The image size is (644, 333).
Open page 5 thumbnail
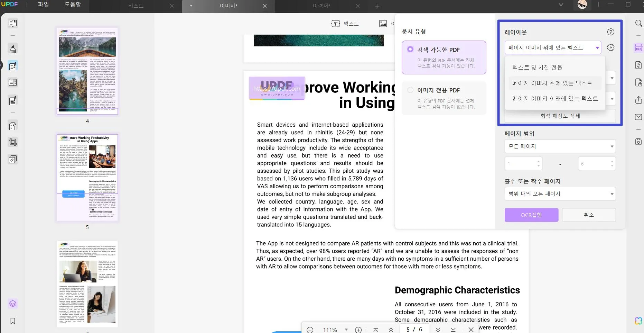point(87,178)
